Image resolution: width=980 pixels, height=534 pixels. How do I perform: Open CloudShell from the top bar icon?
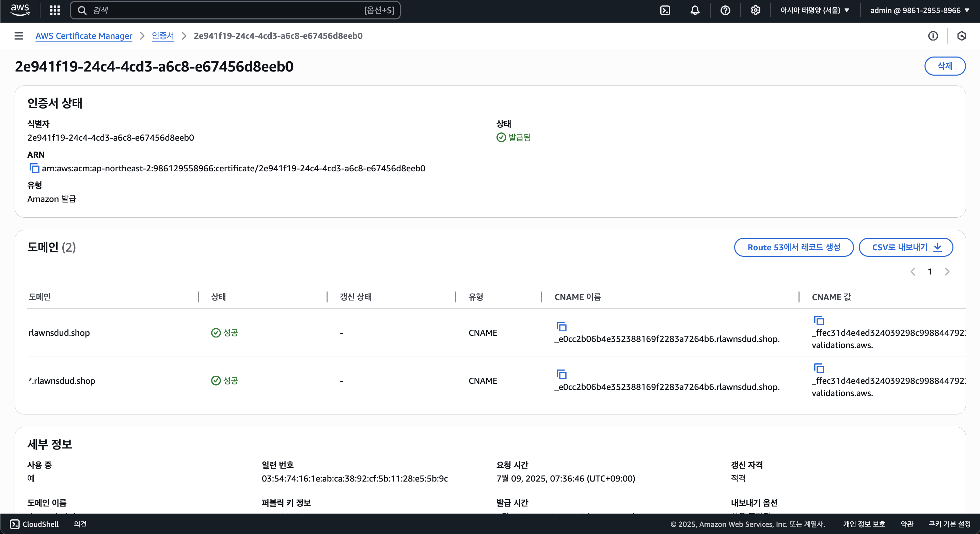coord(665,10)
